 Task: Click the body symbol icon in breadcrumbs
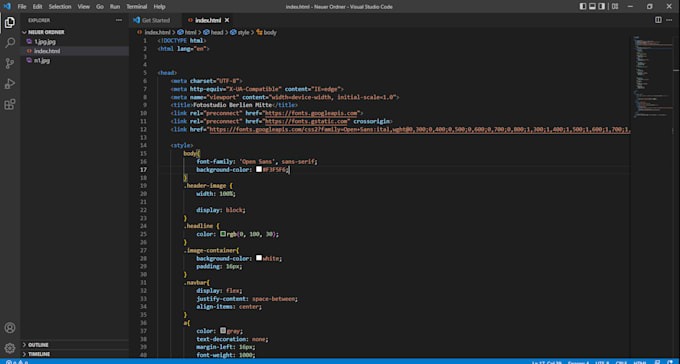259,32
